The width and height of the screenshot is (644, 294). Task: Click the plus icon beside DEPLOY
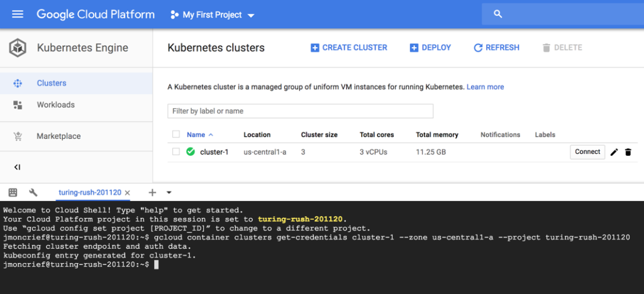(x=414, y=48)
